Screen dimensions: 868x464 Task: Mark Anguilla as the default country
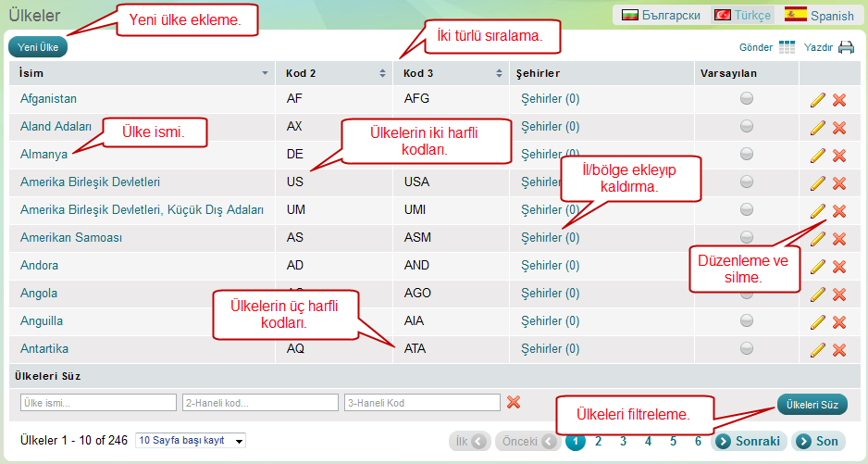tap(747, 321)
